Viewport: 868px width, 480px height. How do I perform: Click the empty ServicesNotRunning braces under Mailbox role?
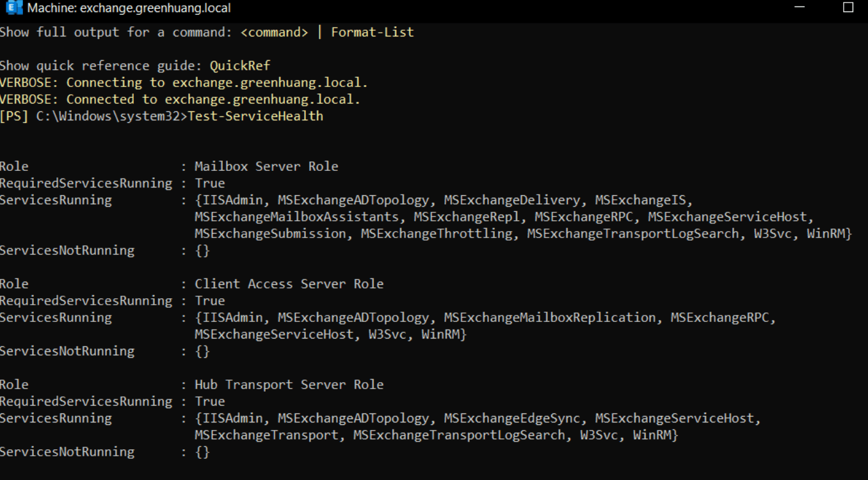tap(202, 251)
